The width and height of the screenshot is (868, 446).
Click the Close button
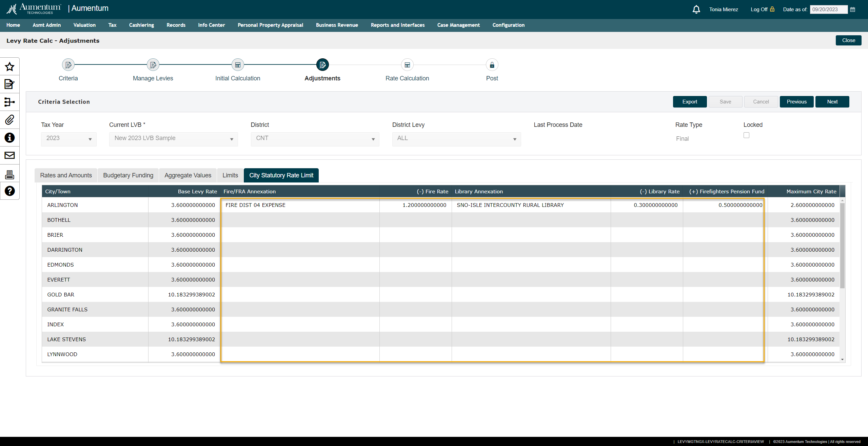(x=848, y=40)
